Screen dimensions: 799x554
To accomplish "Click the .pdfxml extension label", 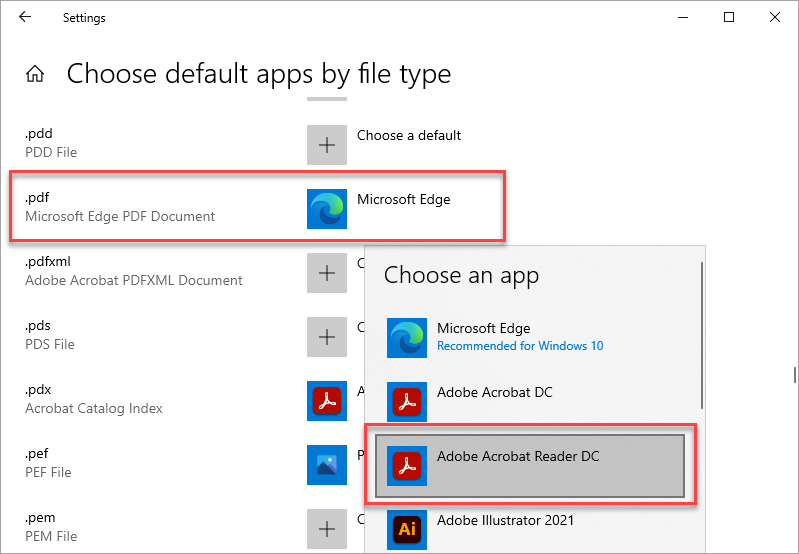I will tap(48, 261).
